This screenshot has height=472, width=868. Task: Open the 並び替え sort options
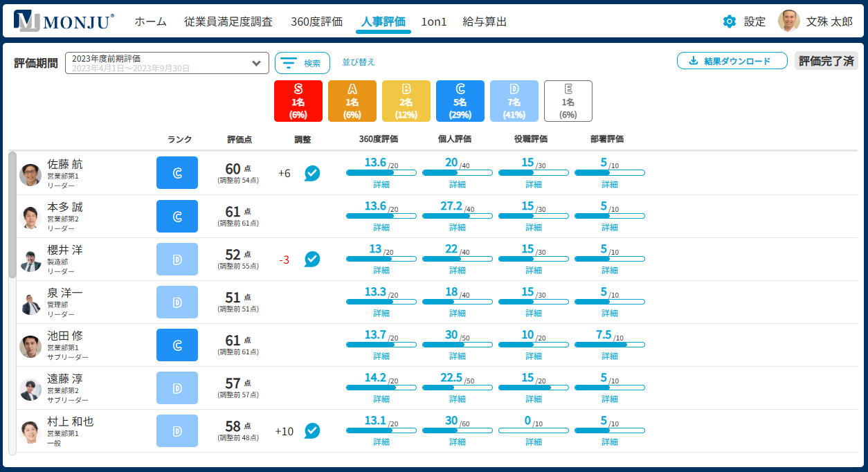coord(359,62)
